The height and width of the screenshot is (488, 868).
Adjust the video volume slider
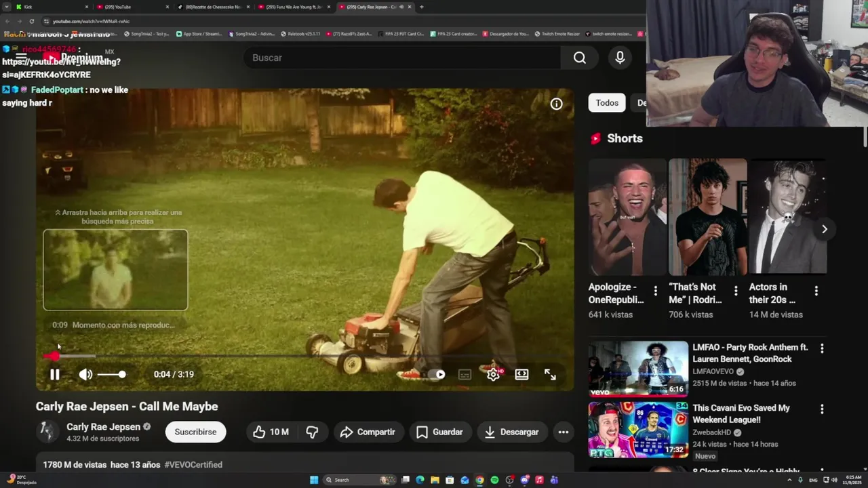tap(112, 374)
